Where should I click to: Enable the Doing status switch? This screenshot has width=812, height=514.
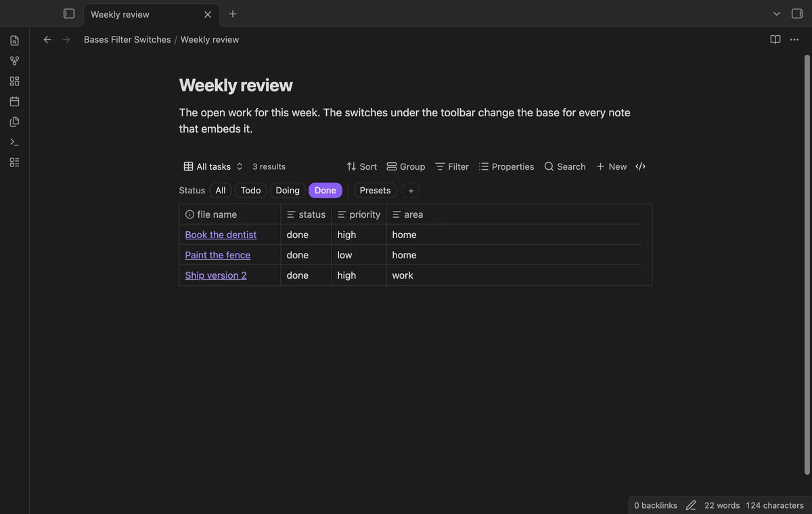[288, 191]
